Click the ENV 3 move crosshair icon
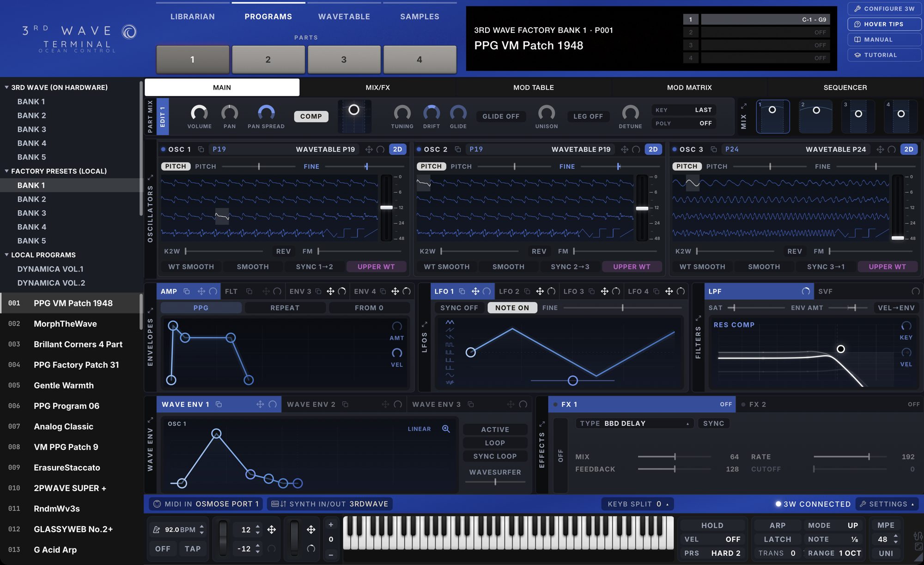 (330, 291)
